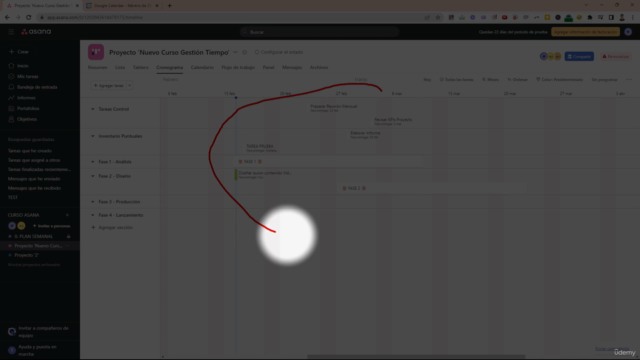Click Invitar a compañeros de equipo

[x=39, y=331]
